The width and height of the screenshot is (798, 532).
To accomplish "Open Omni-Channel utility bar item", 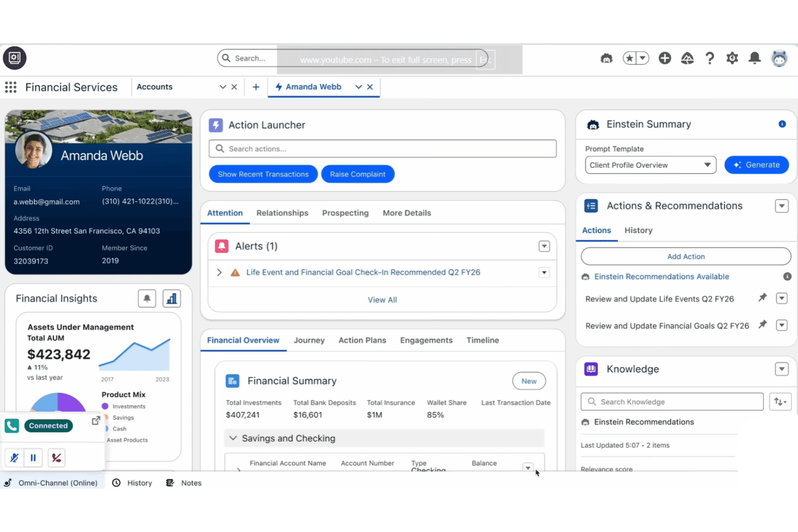I will tap(51, 483).
